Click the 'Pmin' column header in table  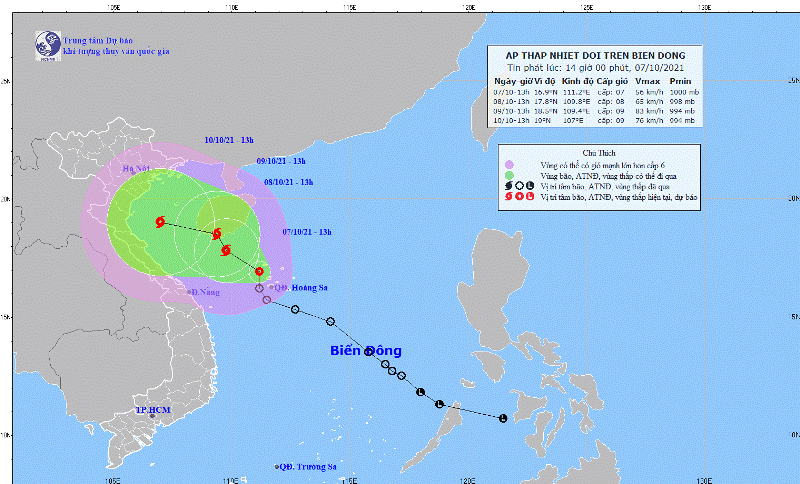679,81
